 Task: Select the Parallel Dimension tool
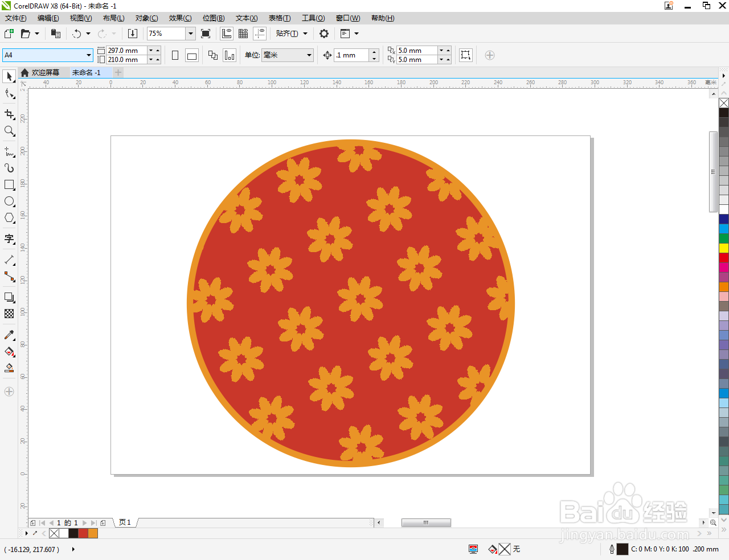tap(9, 260)
